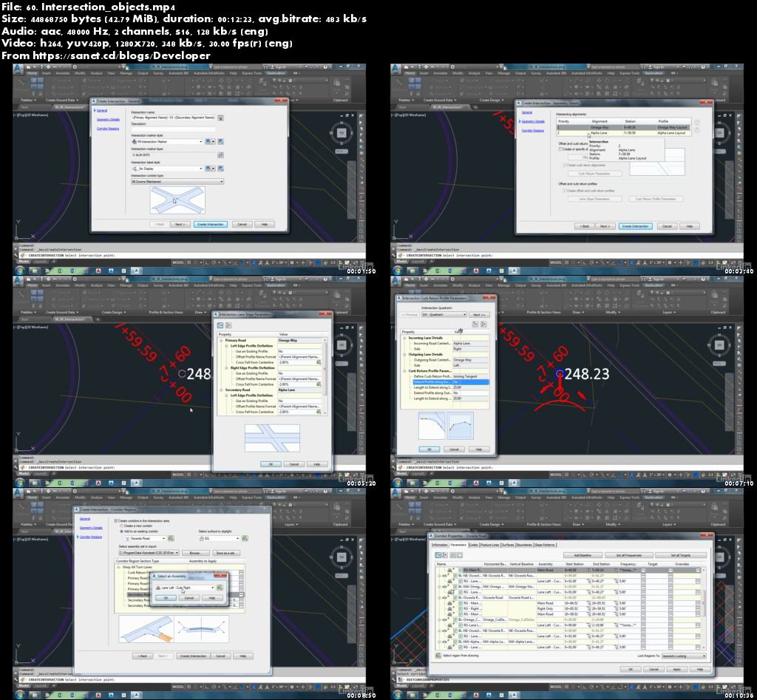Viewport: 757px width, 700px height.
Task: Click second small icon under Next in Curb Return dialog
Action: 483,324
